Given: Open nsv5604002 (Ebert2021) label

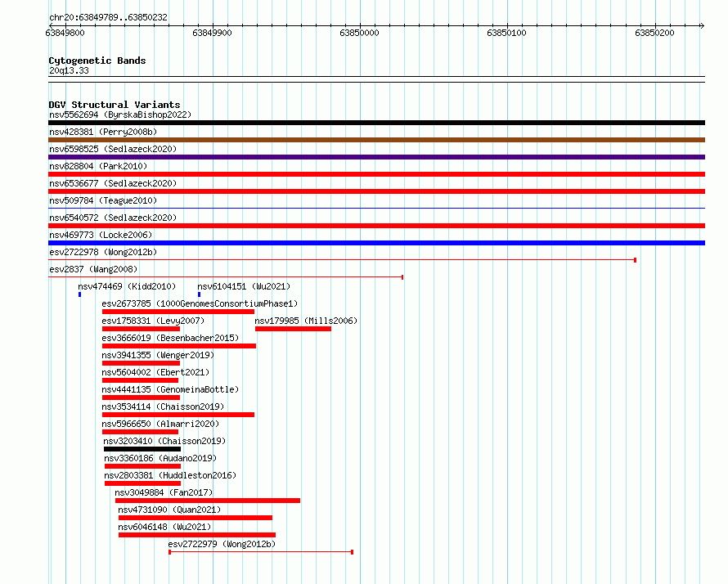Looking at the screenshot, I should (x=155, y=372).
